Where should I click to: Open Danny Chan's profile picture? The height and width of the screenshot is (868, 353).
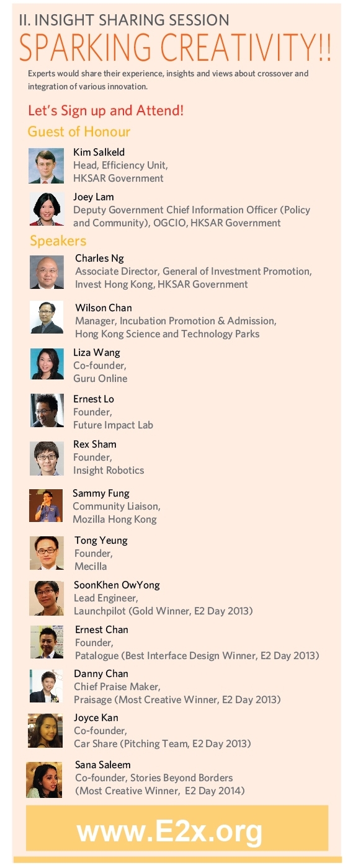(46, 686)
